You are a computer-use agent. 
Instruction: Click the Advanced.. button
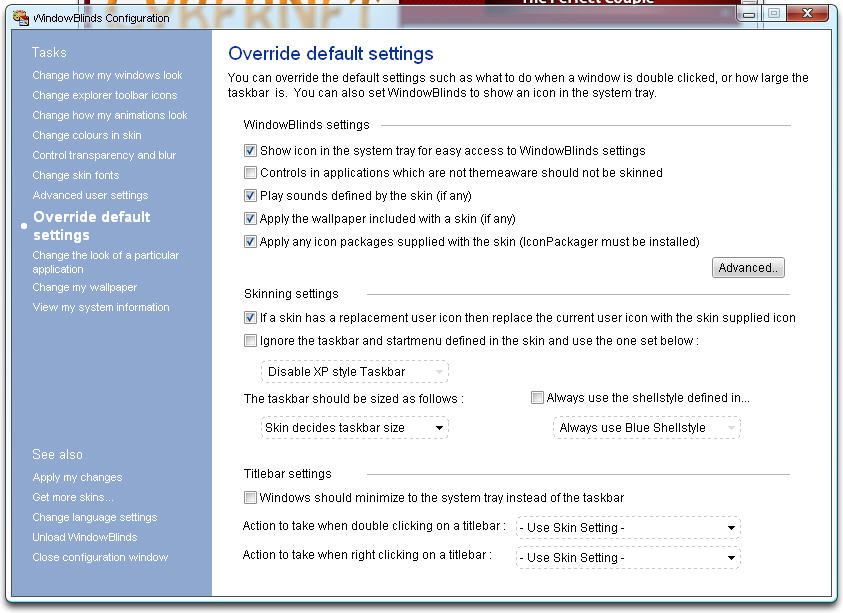[748, 267]
